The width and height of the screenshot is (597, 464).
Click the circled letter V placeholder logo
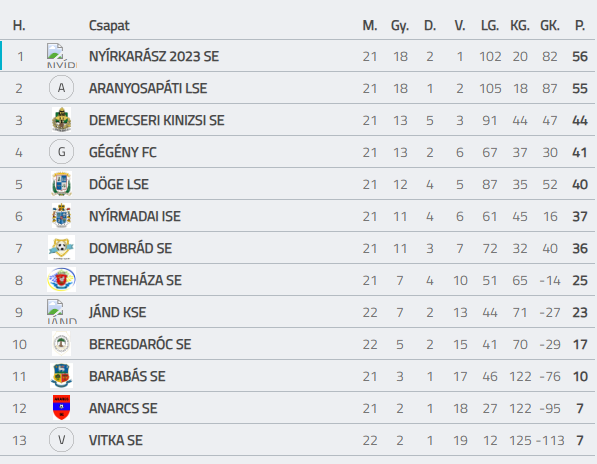[x=61, y=440]
